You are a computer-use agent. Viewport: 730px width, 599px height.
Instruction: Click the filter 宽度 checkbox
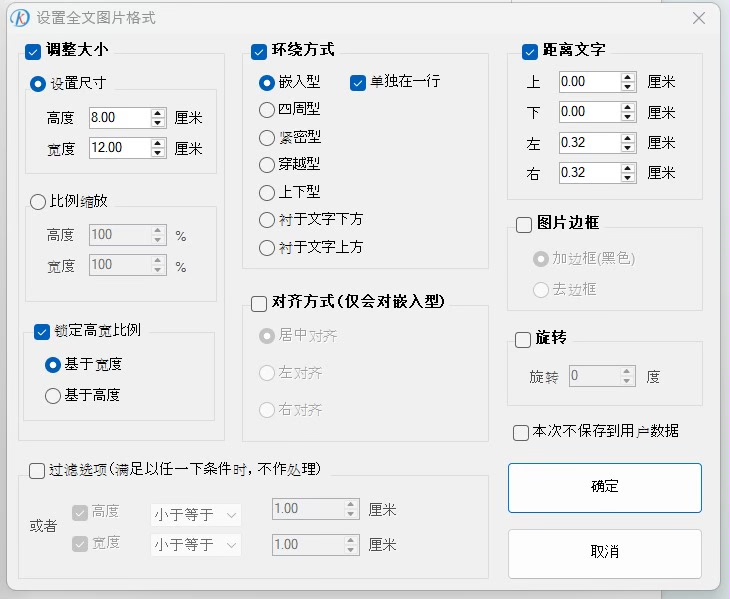pos(80,544)
